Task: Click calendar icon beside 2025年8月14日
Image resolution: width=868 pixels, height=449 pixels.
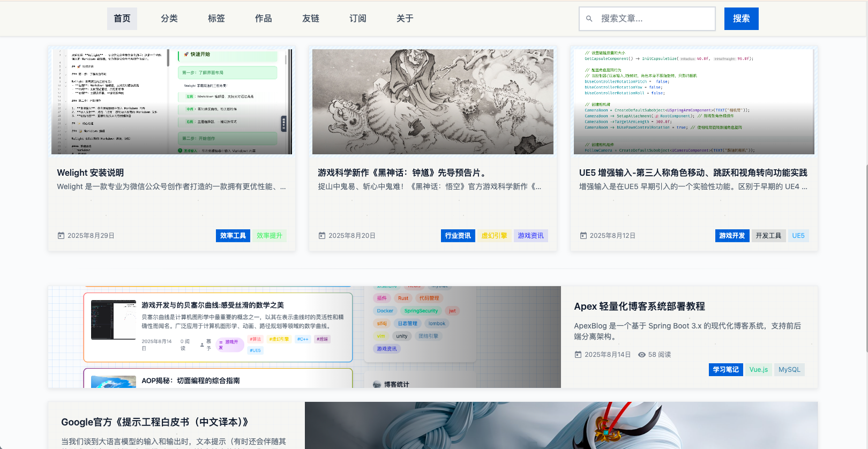Action: click(x=578, y=355)
